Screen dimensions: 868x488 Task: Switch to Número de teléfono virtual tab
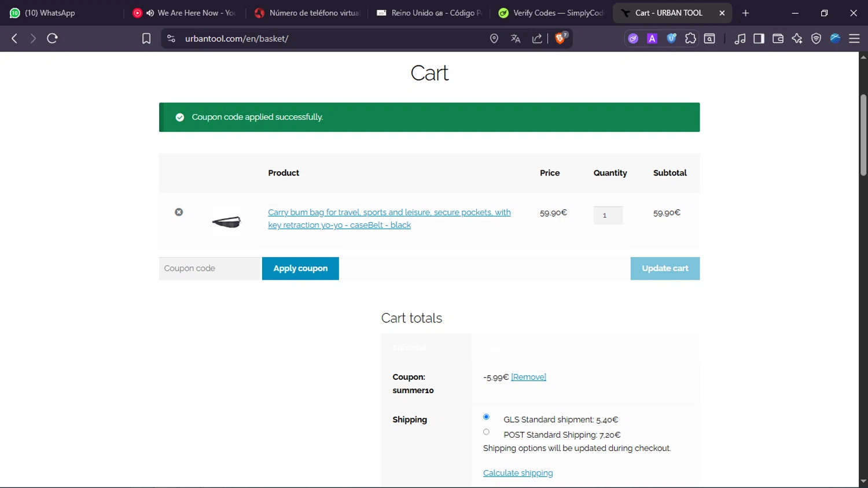(307, 13)
